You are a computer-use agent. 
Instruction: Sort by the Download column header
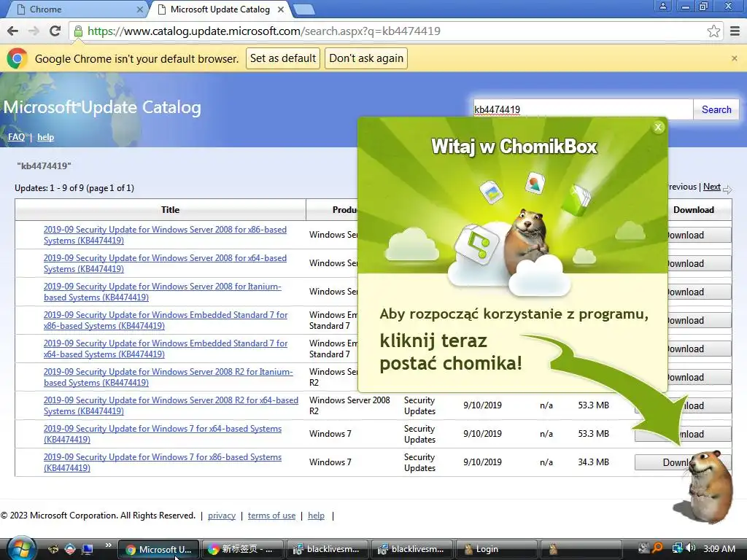tap(693, 209)
